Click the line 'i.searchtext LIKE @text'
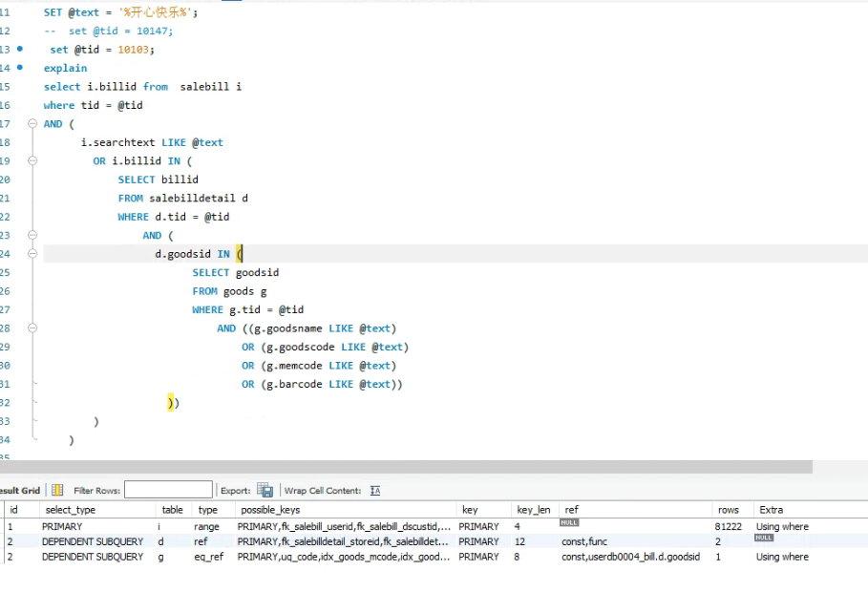The width and height of the screenshot is (868, 592). pyautogui.click(x=152, y=142)
